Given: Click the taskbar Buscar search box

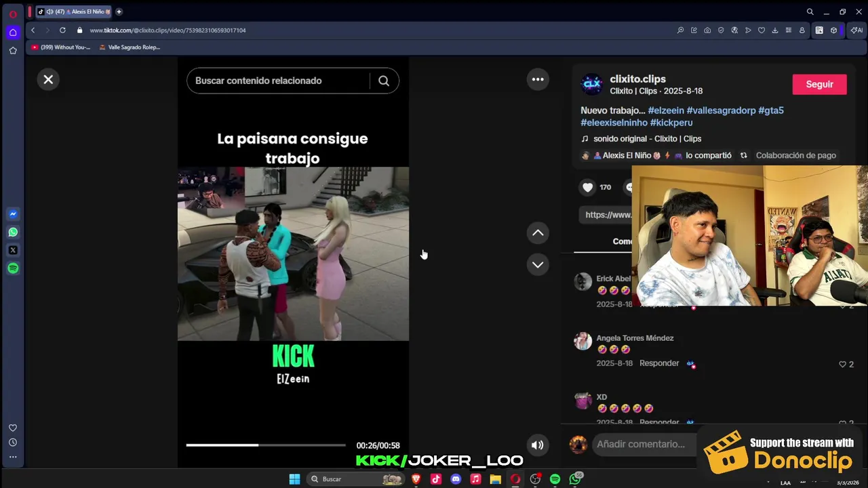Looking at the screenshot, I should click(x=355, y=479).
